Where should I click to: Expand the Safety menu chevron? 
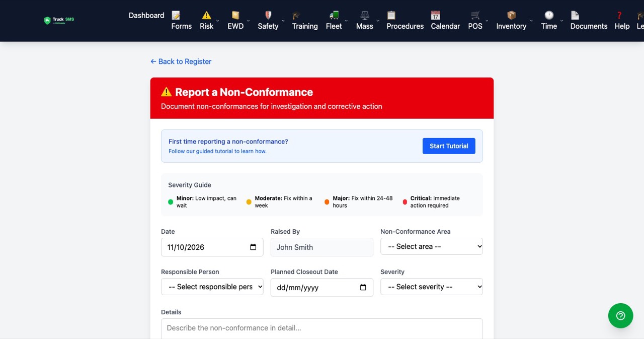pyautogui.click(x=283, y=21)
